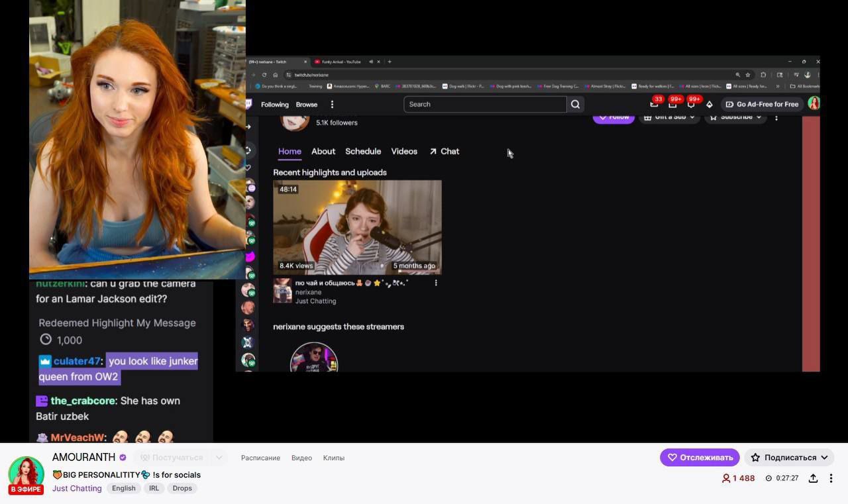Open the 48:14 highlight video thumbnail

coord(357,227)
